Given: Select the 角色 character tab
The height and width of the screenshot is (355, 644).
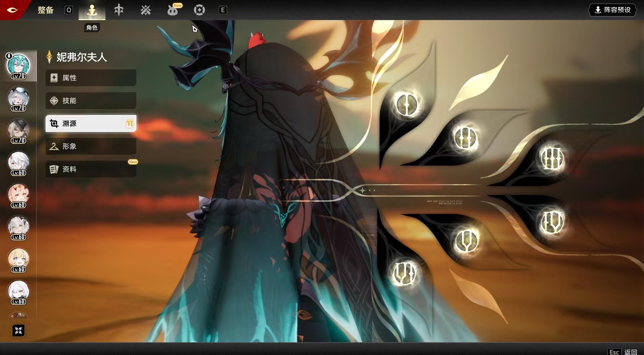Looking at the screenshot, I should (x=92, y=10).
